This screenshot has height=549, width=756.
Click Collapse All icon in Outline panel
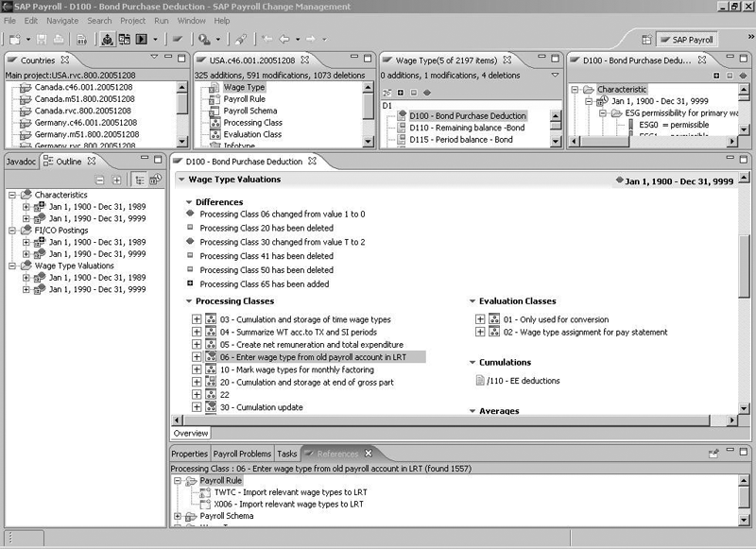[x=100, y=180]
